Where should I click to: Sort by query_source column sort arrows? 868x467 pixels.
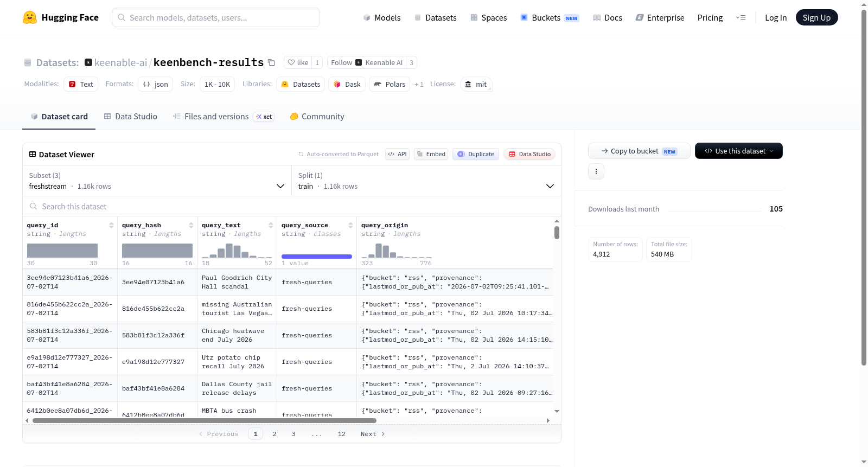tap(350, 225)
